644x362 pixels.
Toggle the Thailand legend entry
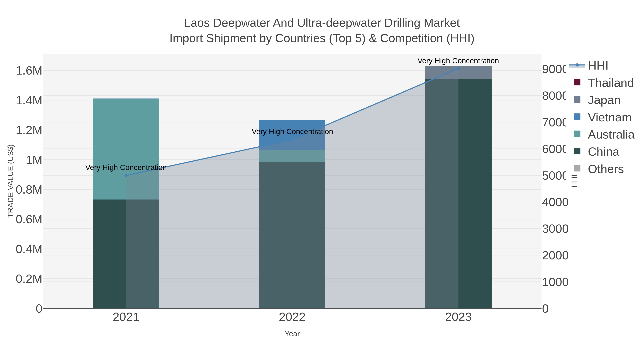point(604,83)
